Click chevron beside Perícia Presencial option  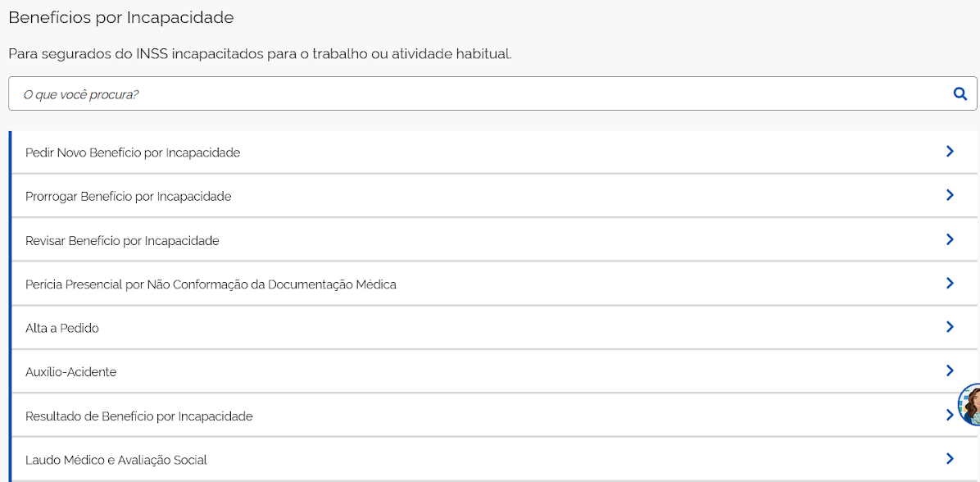click(x=950, y=283)
